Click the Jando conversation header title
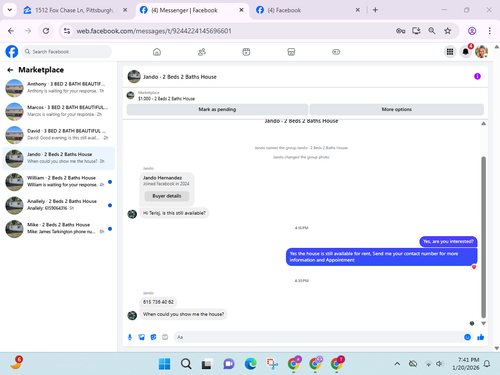 180,77
